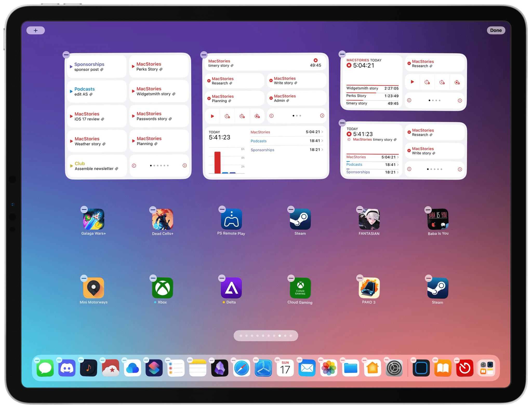Expand Podcasts row in bottom-right widget
The height and width of the screenshot is (409, 532).
(x=372, y=165)
